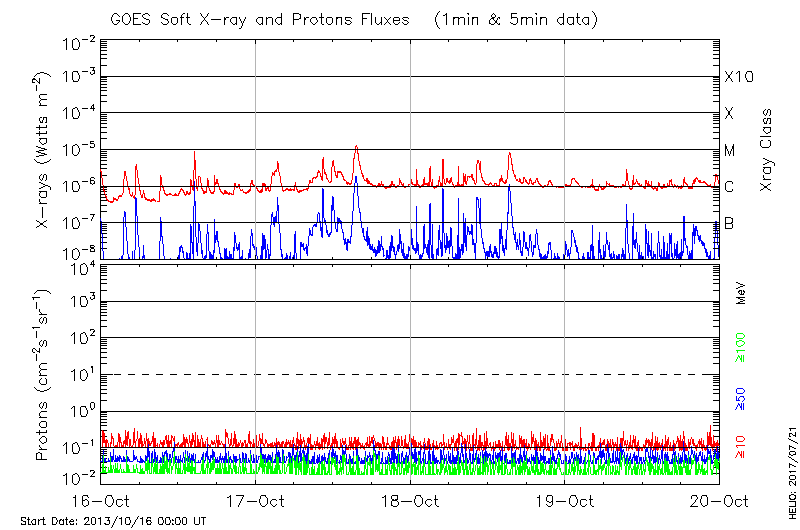Click the blue ≥50 MeV legend label
The image size is (800, 530).
pos(741,398)
